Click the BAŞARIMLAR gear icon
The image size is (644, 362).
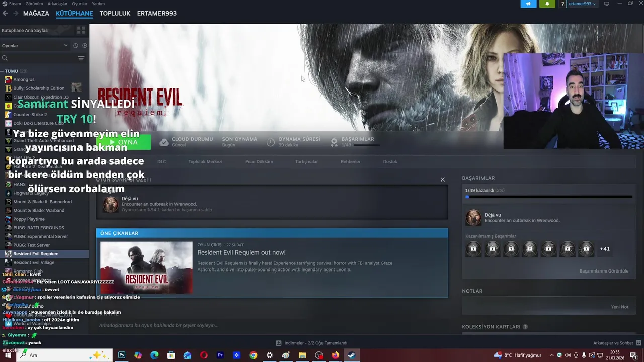click(x=334, y=142)
